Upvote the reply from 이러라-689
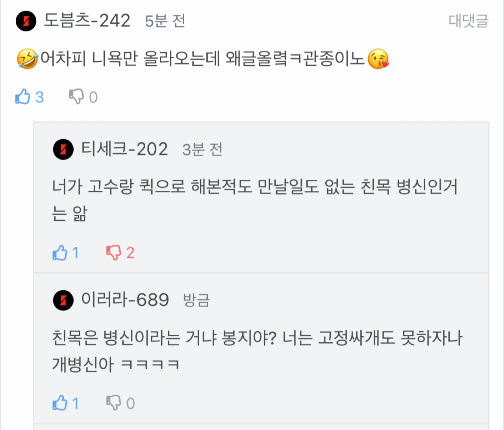Screen dimensions: 504x430 (x=60, y=403)
